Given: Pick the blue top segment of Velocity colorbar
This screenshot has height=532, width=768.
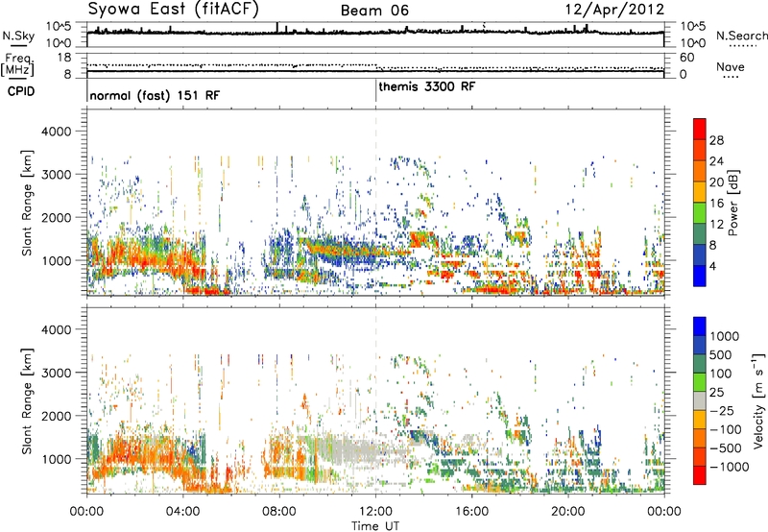Looking at the screenshot, I should click(700, 326).
